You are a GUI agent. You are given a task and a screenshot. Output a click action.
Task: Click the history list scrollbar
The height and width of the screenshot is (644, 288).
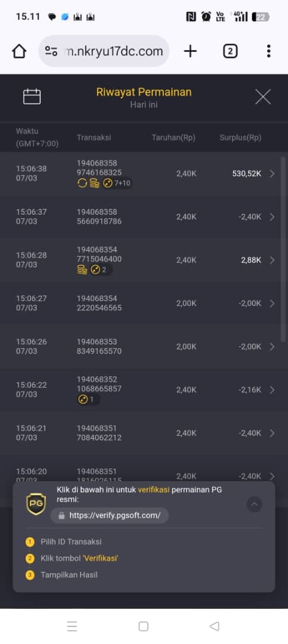(283, 249)
